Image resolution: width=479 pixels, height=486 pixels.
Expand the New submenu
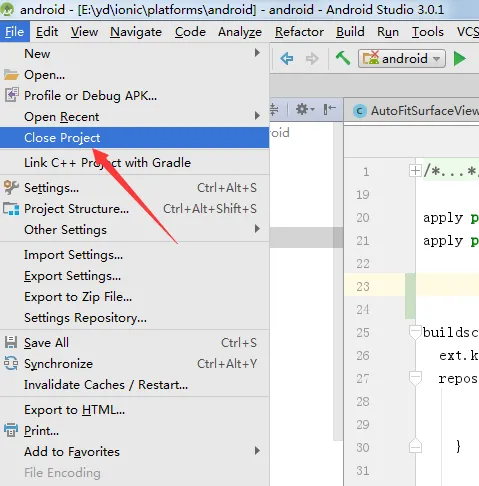134,53
